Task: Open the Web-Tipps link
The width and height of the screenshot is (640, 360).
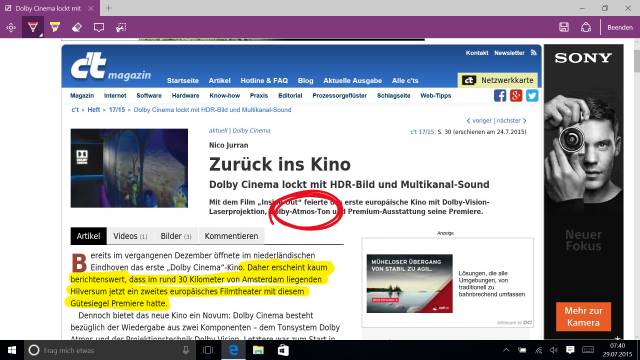Action: click(436, 96)
